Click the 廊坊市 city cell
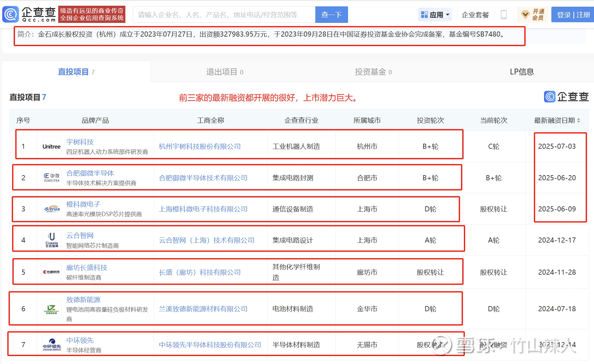594x364 pixels. click(x=367, y=272)
